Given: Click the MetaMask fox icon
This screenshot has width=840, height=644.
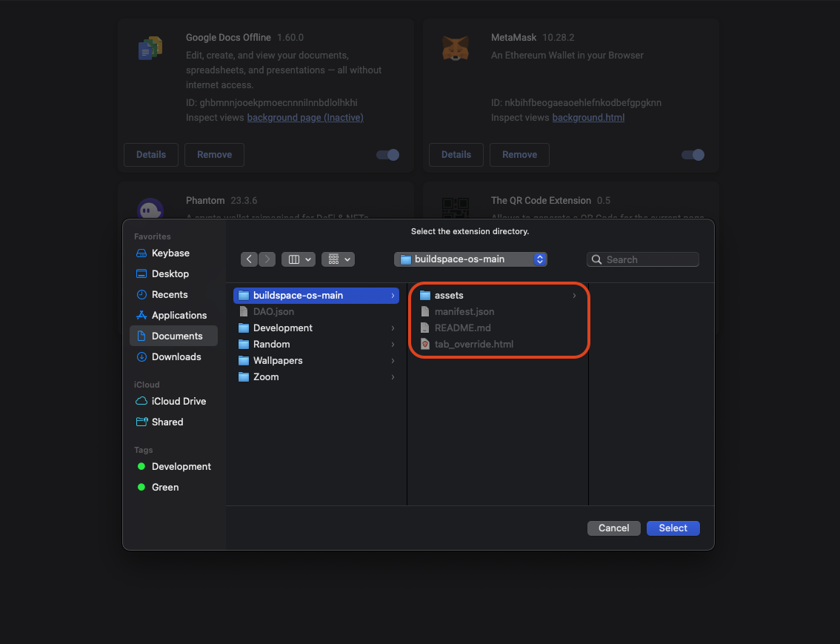Looking at the screenshot, I should click(x=456, y=48).
